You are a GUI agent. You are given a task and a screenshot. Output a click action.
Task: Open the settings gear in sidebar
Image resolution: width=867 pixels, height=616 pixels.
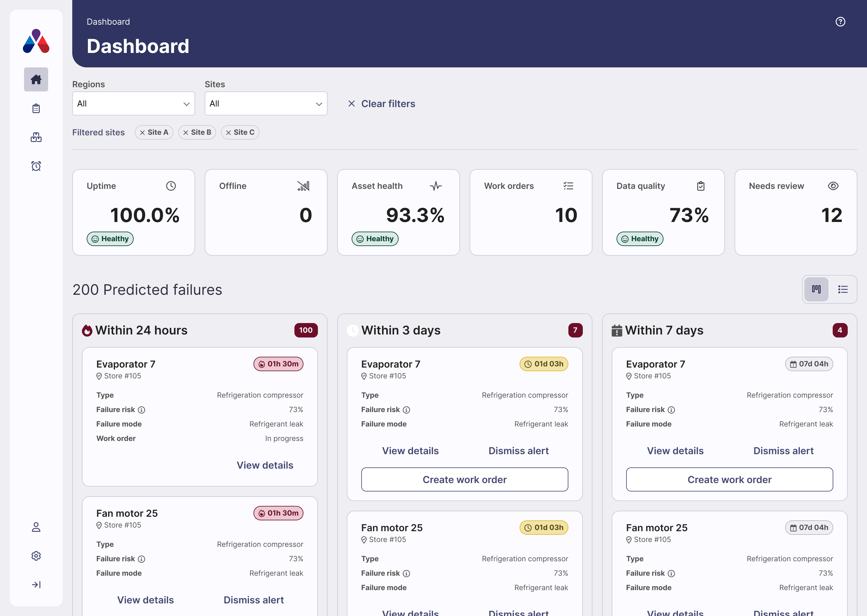click(x=36, y=556)
